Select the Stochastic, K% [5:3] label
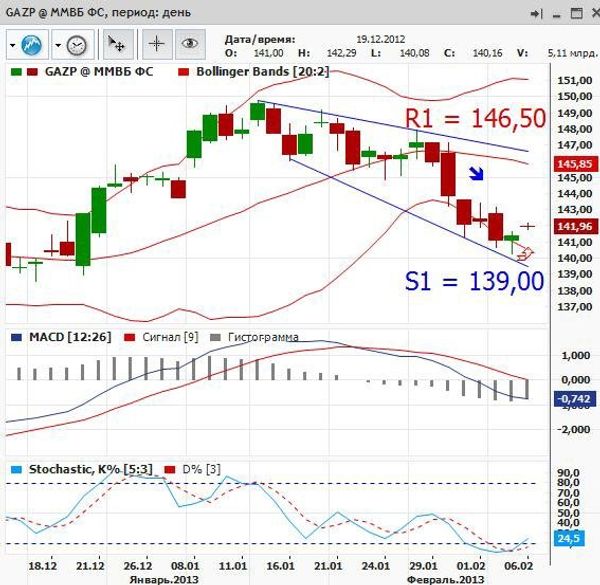This screenshot has width=600, height=585. pyautogui.click(x=91, y=469)
